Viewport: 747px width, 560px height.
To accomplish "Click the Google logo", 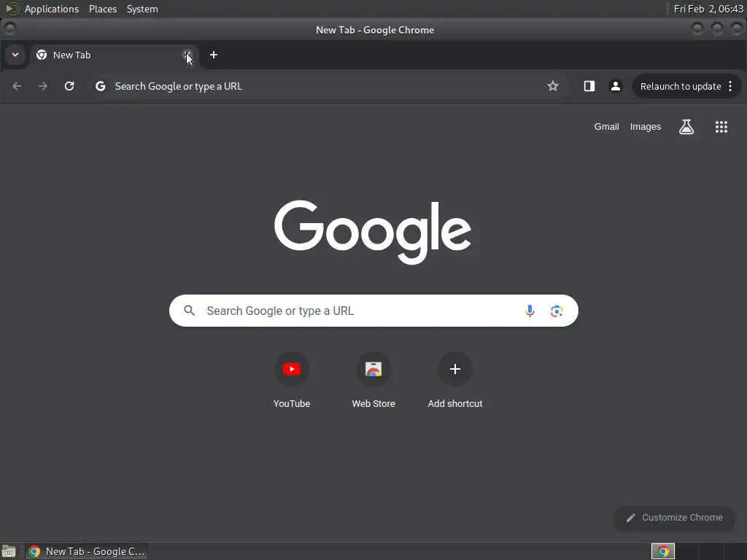I will tap(373, 231).
